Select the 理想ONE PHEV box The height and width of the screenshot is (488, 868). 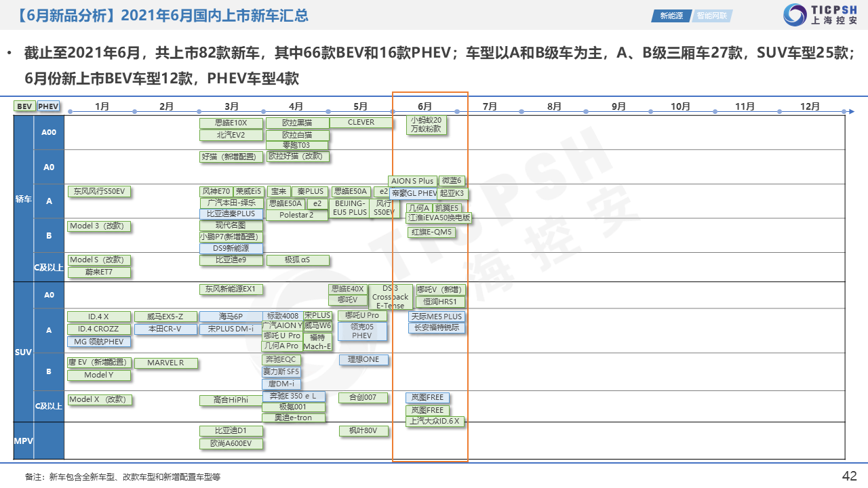(x=363, y=359)
